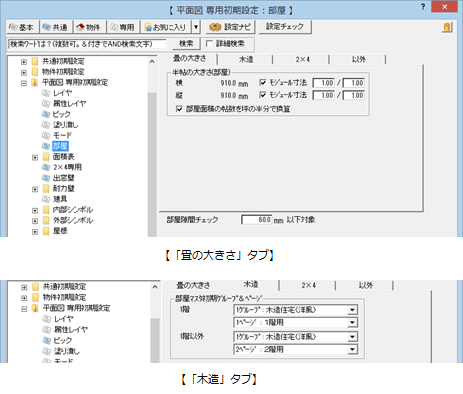
Task: Switch to the 以外 tab in upper dialog
Action: click(x=359, y=59)
